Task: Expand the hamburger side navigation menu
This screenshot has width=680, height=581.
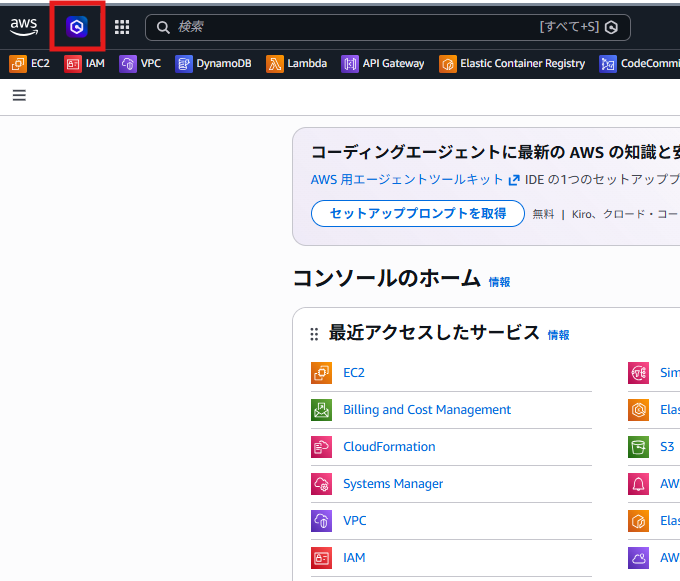Action: tap(19, 95)
